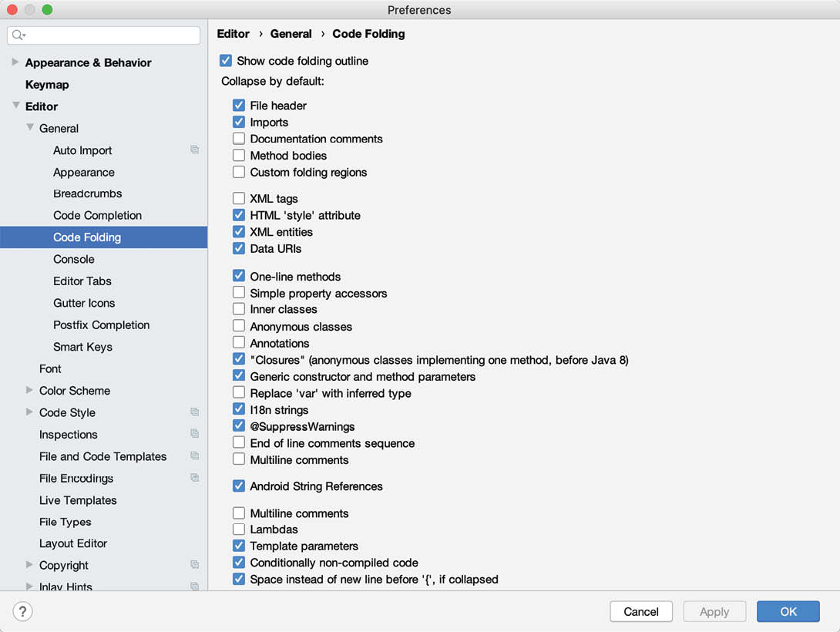The height and width of the screenshot is (632, 840).
Task: Uncheck the Imports checkbox
Action: [x=239, y=123]
